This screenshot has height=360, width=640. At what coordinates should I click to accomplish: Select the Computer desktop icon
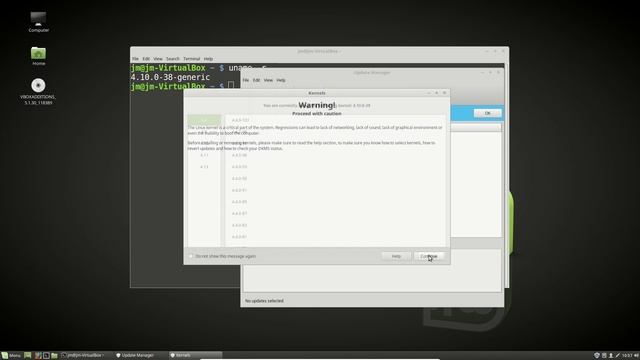click(38, 22)
